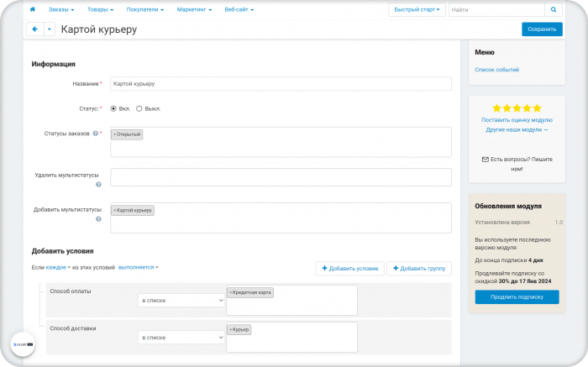Go to the home page icon
The width and height of the screenshot is (588, 367).
point(33,9)
